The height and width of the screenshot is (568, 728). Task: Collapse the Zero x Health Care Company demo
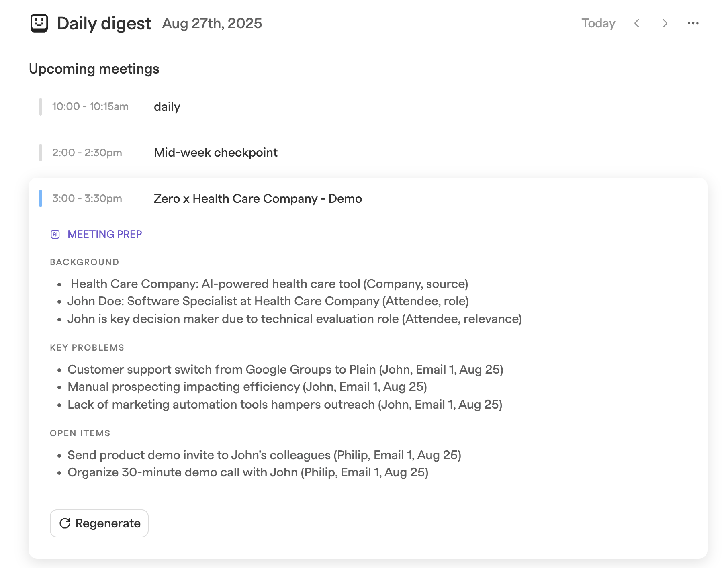258,198
